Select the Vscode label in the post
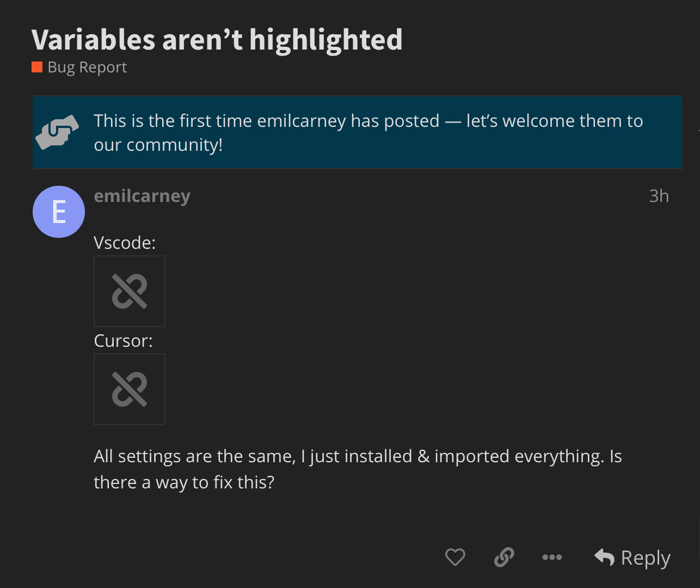700x588 pixels. click(124, 242)
